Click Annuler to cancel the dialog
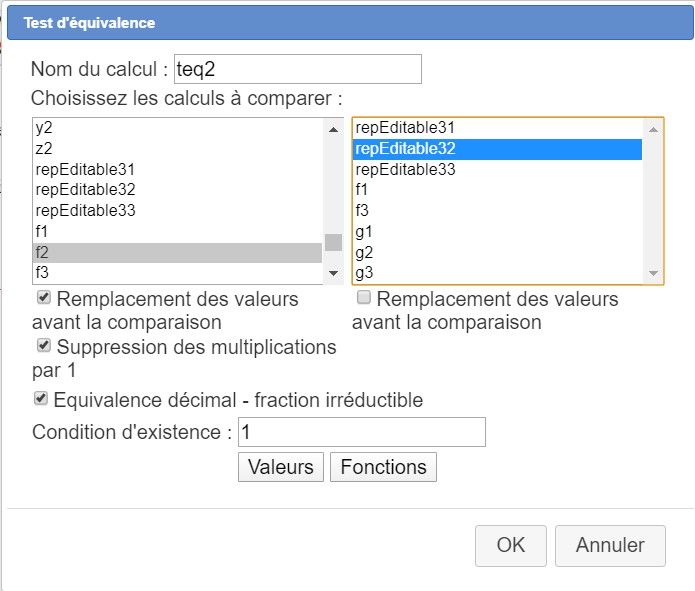The height and width of the screenshot is (591, 695). [x=610, y=545]
